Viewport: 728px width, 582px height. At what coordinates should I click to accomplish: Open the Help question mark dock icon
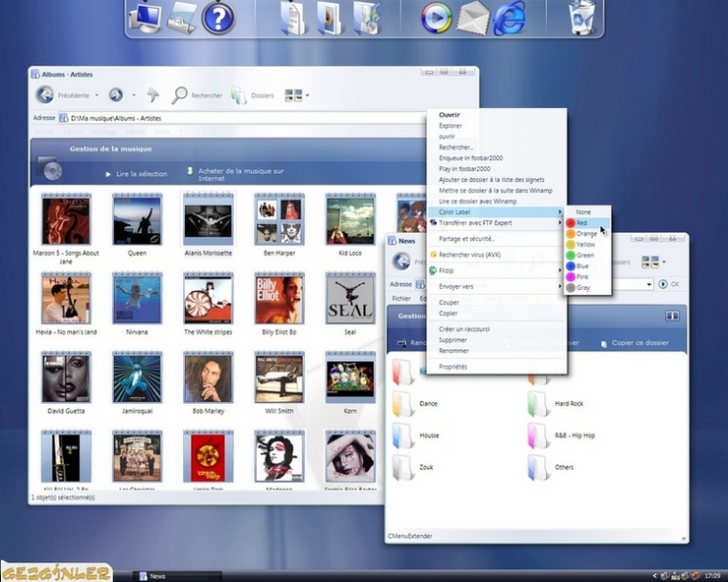pyautogui.click(x=218, y=18)
